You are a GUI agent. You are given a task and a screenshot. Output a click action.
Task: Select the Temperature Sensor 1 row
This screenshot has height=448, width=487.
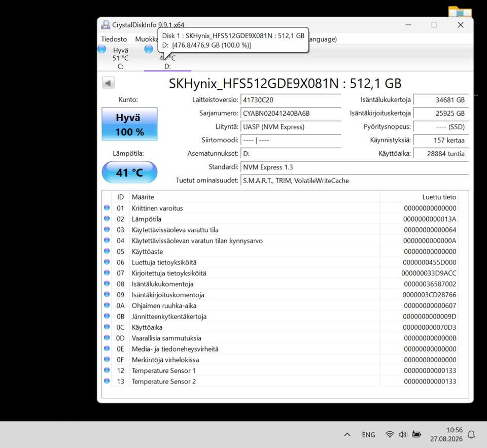(280, 371)
